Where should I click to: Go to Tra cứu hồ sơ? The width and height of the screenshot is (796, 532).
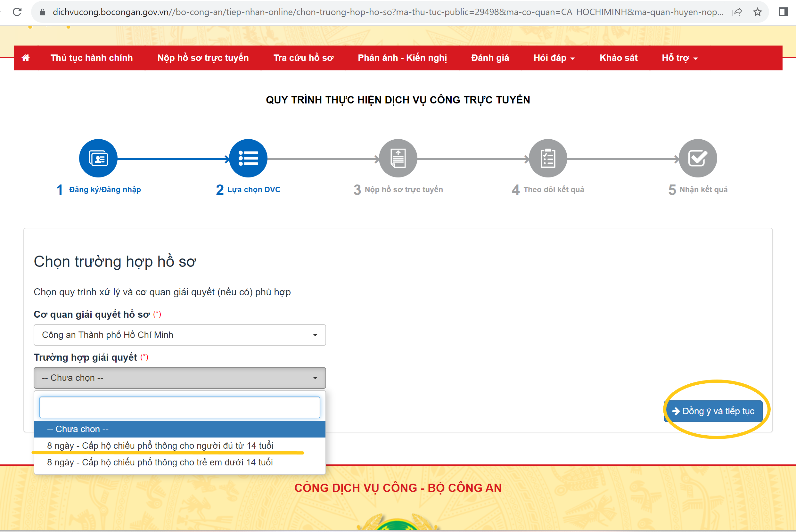303,58
